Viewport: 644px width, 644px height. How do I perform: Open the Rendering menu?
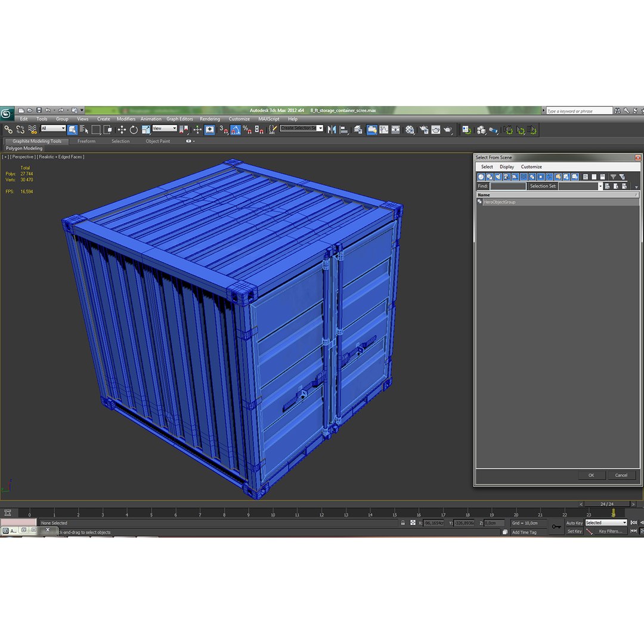coord(210,119)
